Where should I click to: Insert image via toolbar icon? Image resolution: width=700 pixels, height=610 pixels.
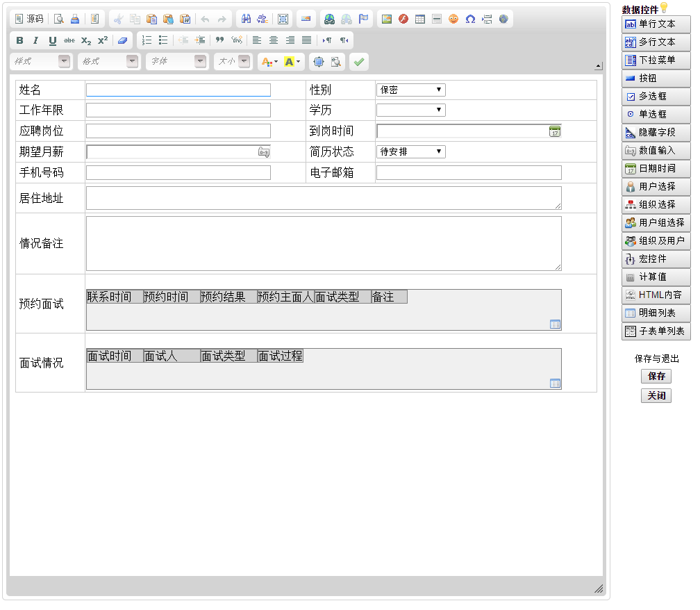pyautogui.click(x=387, y=19)
